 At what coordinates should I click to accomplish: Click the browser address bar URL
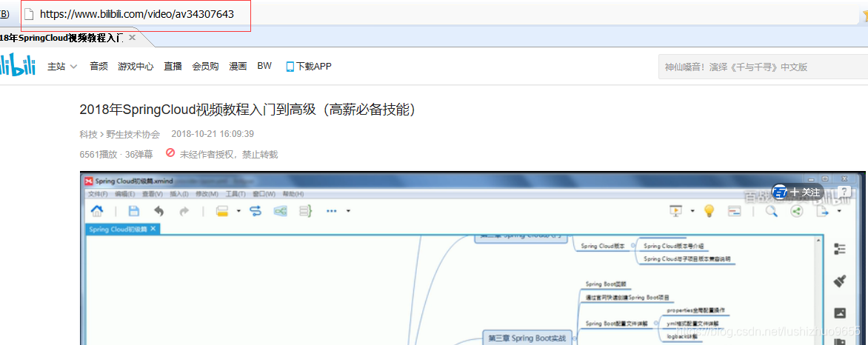click(x=137, y=14)
